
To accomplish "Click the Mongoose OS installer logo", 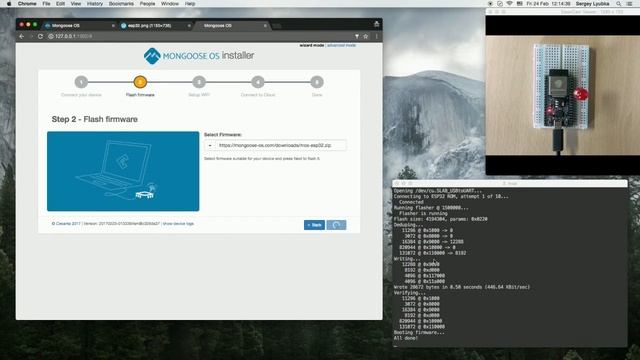I will tap(199, 56).
